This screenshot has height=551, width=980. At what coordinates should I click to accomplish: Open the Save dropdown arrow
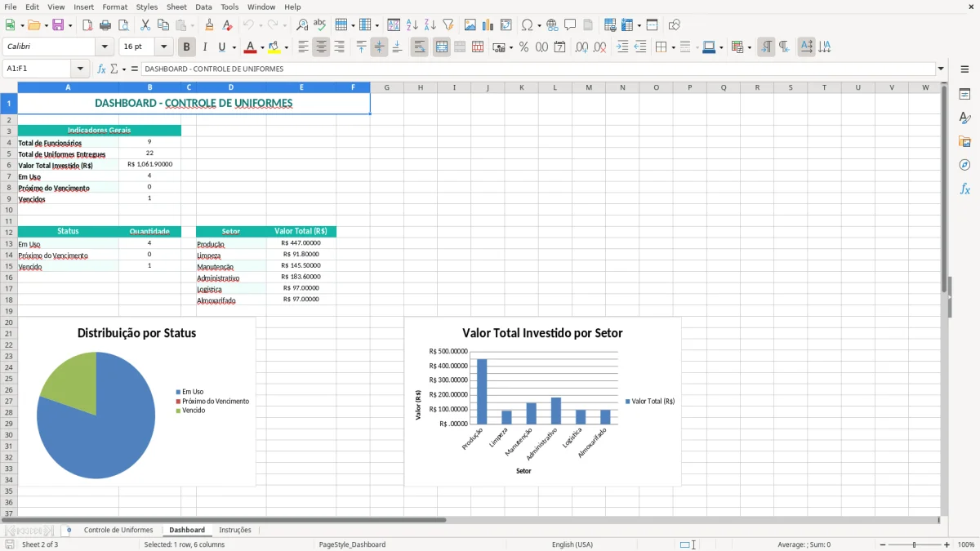(70, 25)
